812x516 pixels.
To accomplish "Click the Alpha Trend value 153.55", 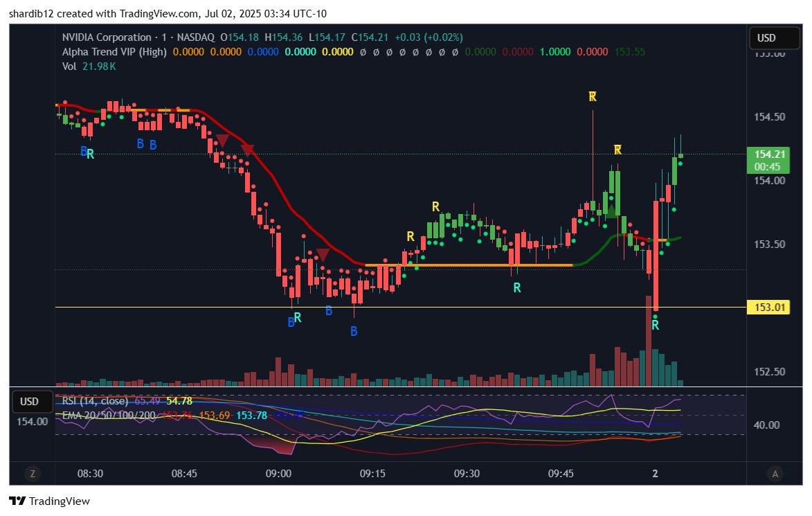I will (630, 52).
